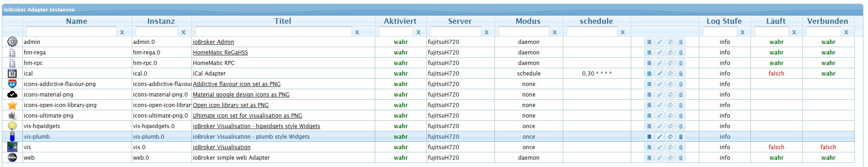The height and width of the screenshot is (167, 868).
Task: Delete the web adapter instance via trash icon
Action: (x=681, y=158)
